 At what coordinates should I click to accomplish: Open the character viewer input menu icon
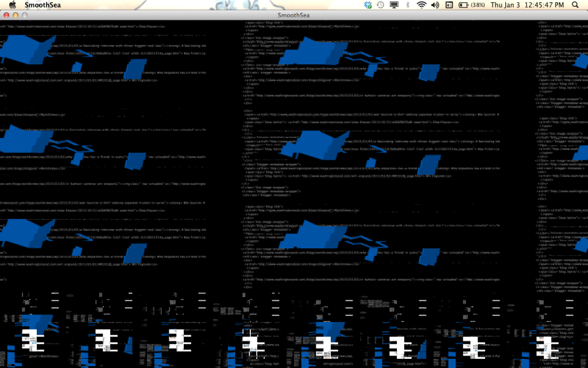448,5
